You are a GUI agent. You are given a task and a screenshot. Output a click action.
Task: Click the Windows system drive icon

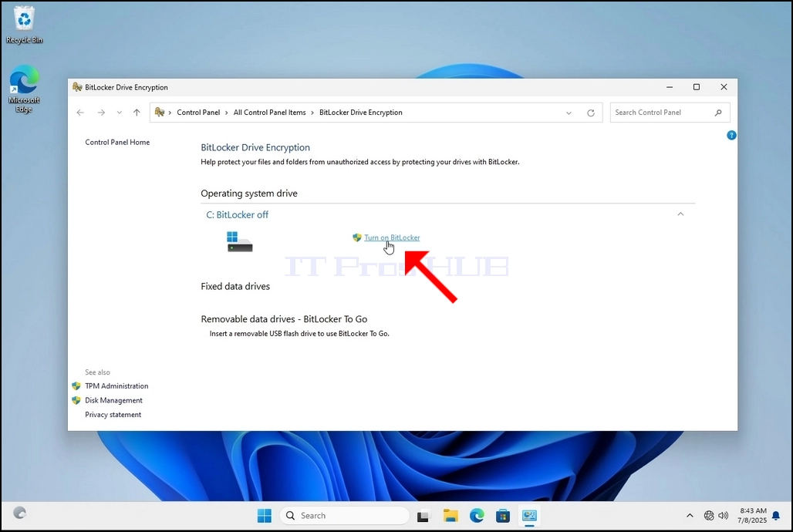(239, 242)
